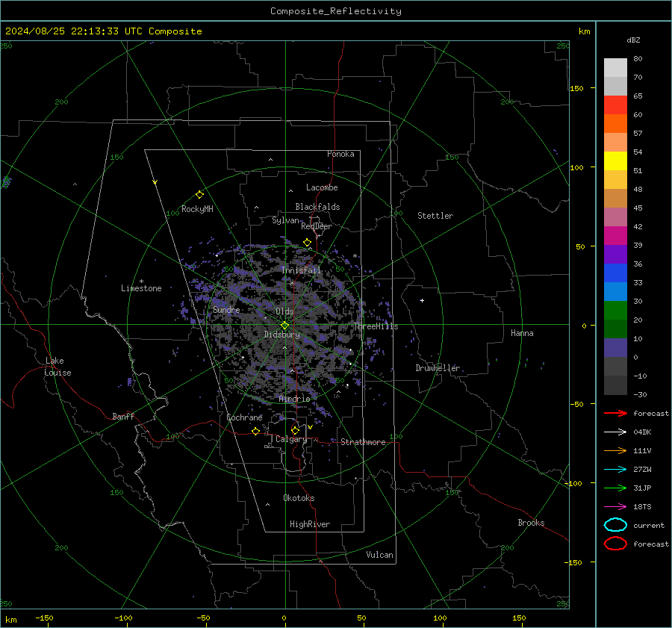
Task: Click the Strathmore town label
Action: coord(363,442)
